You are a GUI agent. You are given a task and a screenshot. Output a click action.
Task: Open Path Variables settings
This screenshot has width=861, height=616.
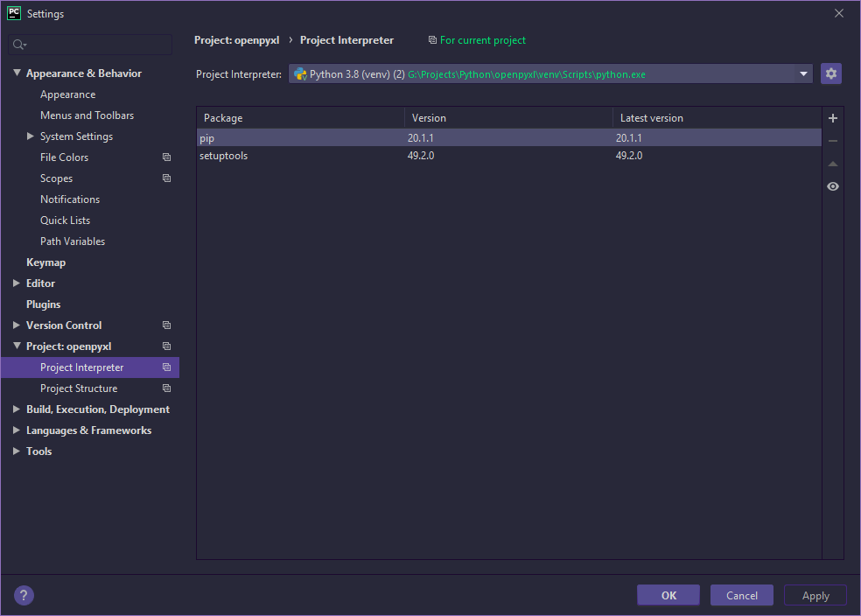pos(73,241)
